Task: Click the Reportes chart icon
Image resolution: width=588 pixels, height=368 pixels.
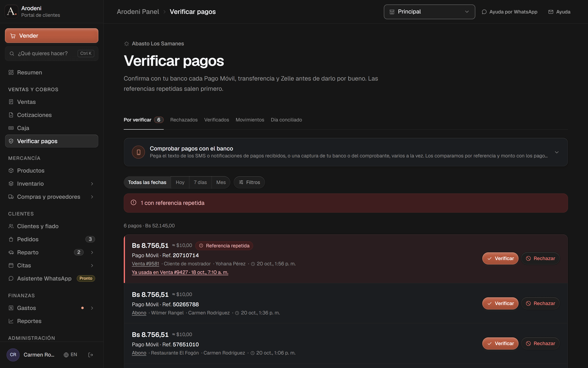Action: tap(11, 321)
